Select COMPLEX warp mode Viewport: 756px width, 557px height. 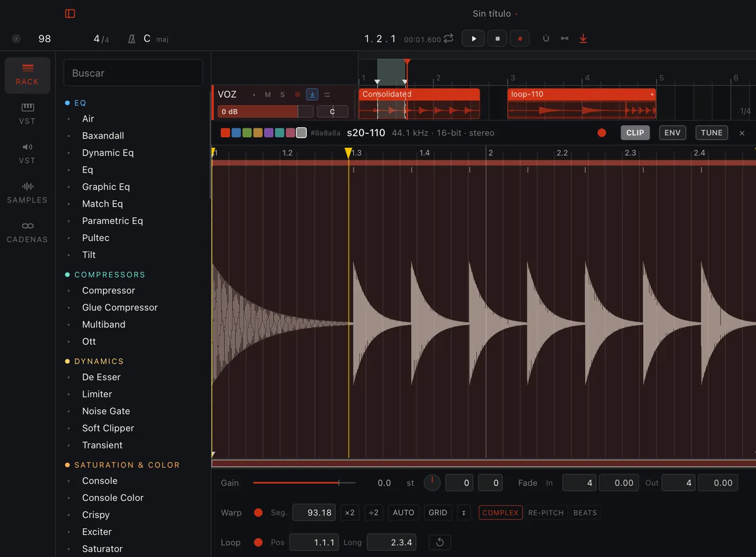click(501, 513)
